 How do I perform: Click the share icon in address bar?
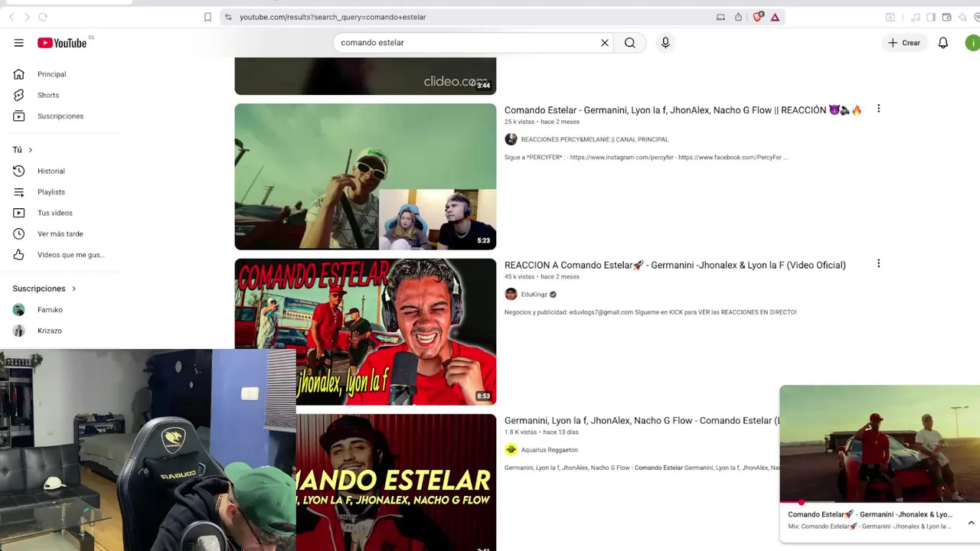pos(738,17)
